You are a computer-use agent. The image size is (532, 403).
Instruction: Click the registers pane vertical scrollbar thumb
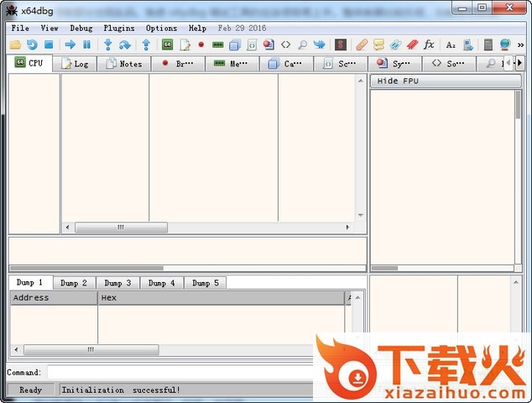[x=518, y=105]
